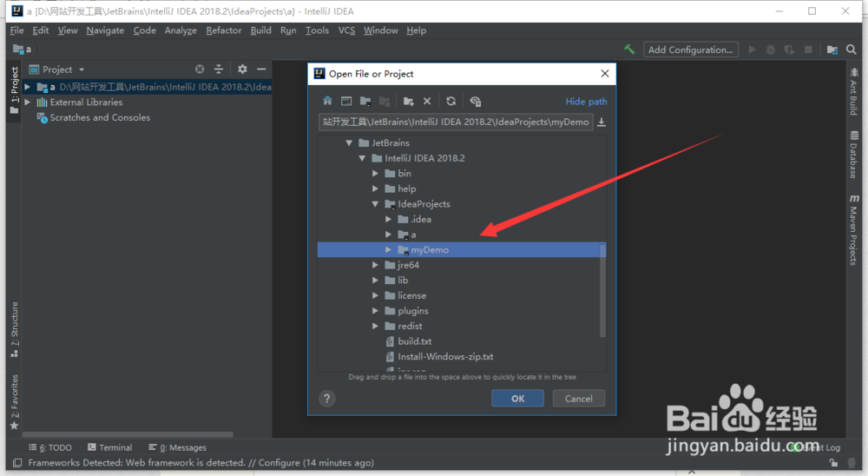The image size is (868, 476).
Task: Hide Project panel with minus icon
Action: (261, 69)
